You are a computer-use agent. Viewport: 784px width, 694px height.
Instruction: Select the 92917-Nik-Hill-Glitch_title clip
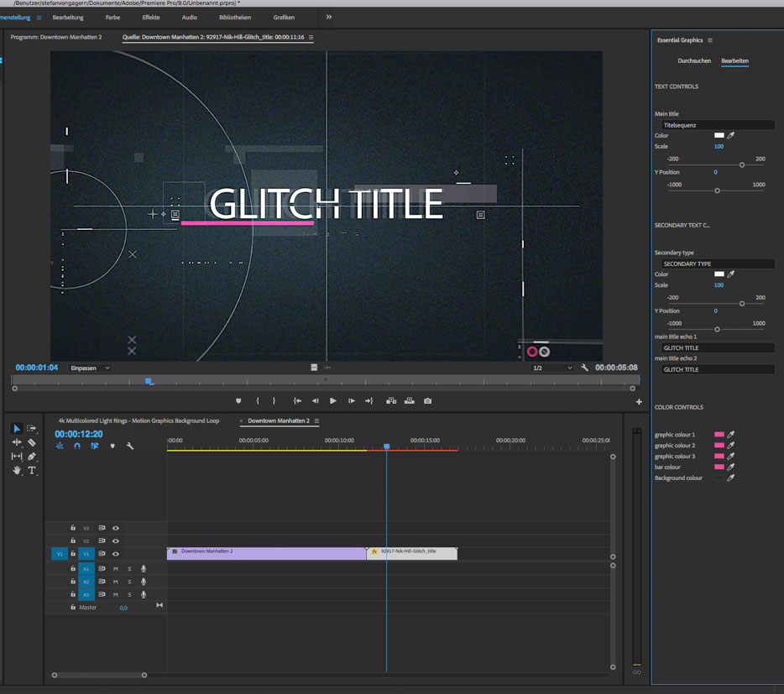click(412, 554)
